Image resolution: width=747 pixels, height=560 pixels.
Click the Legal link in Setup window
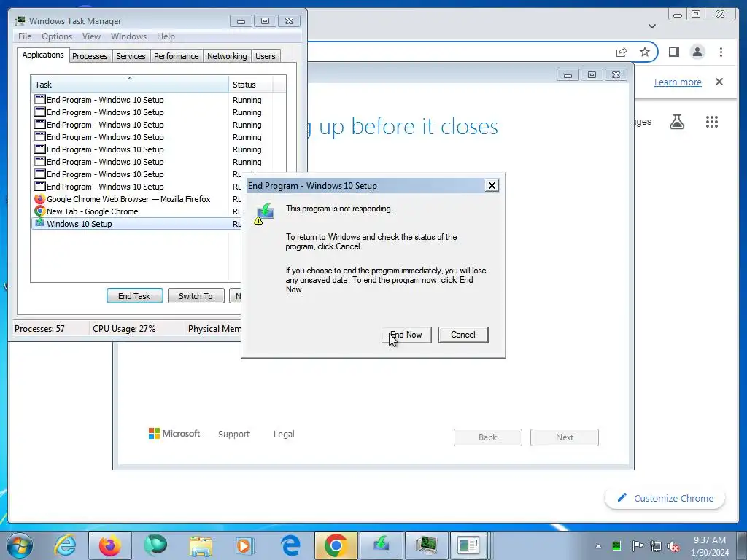(284, 435)
